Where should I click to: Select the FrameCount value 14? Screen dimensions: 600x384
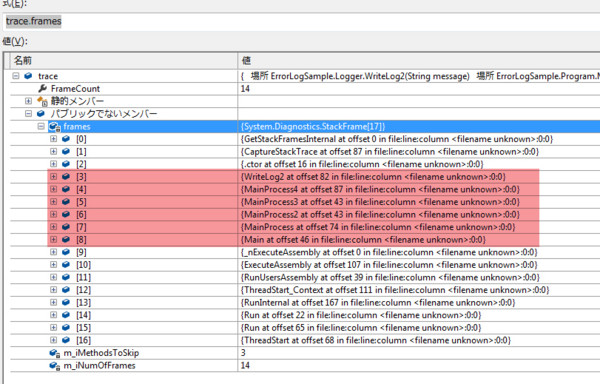245,89
